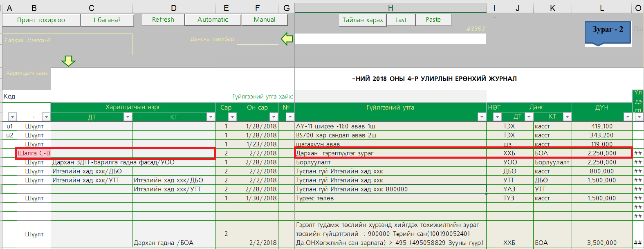This screenshot has width=644, height=249.
Task: Click the green left-pointing arrow icon
Action: click(x=287, y=39)
